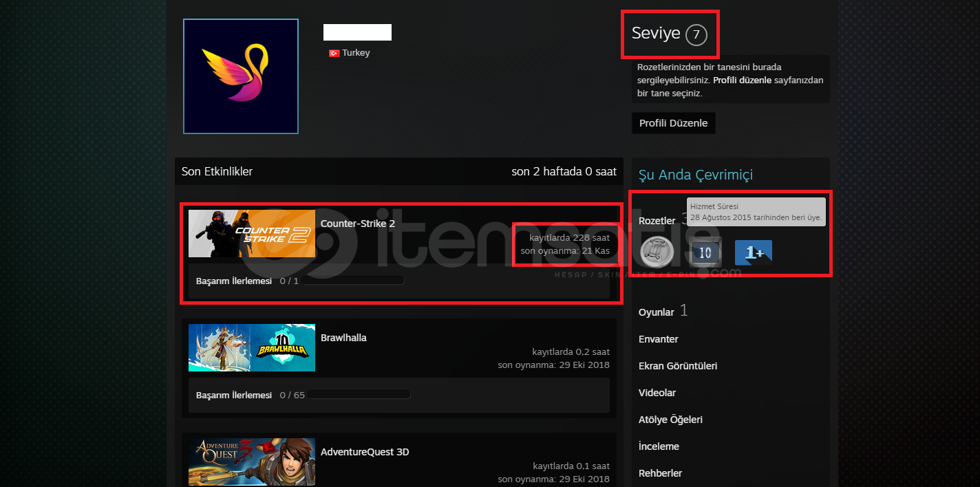The width and height of the screenshot is (980, 487).
Task: Click the 'son 2 haftada 0 saat' text
Action: tap(564, 171)
